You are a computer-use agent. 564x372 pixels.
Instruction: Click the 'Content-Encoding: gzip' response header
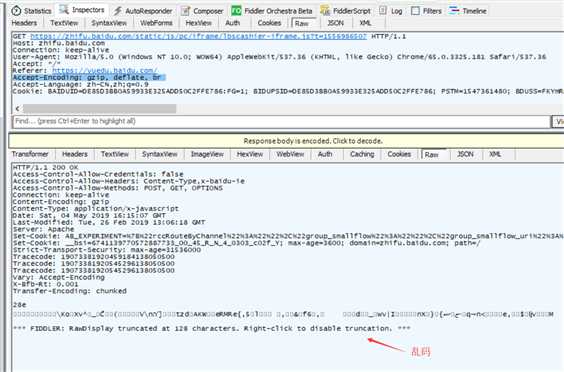(x=61, y=202)
